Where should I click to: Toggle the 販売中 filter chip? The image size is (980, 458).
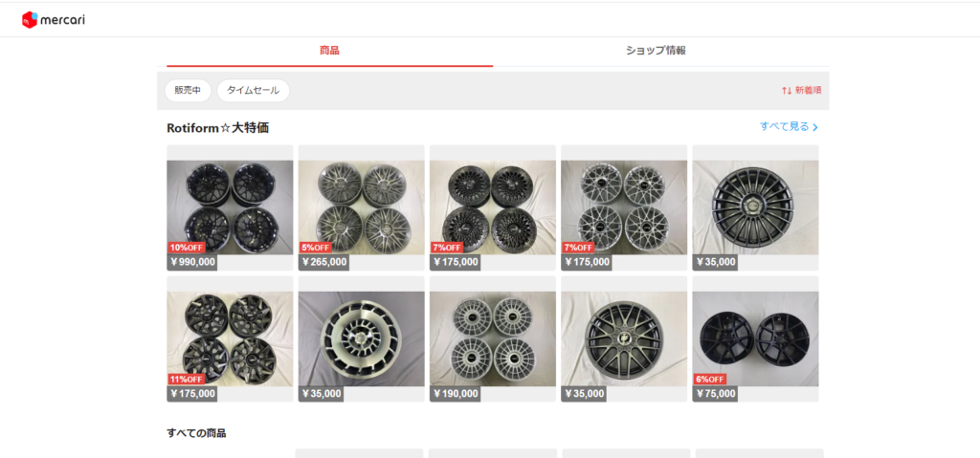(x=188, y=91)
